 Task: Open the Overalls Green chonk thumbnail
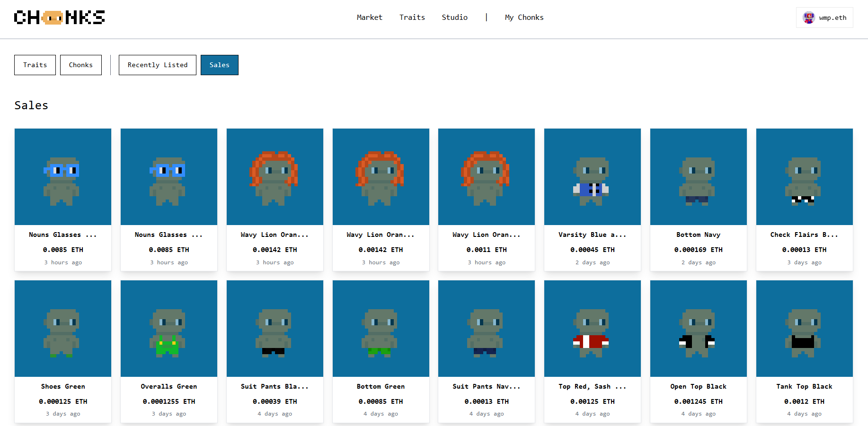169,329
